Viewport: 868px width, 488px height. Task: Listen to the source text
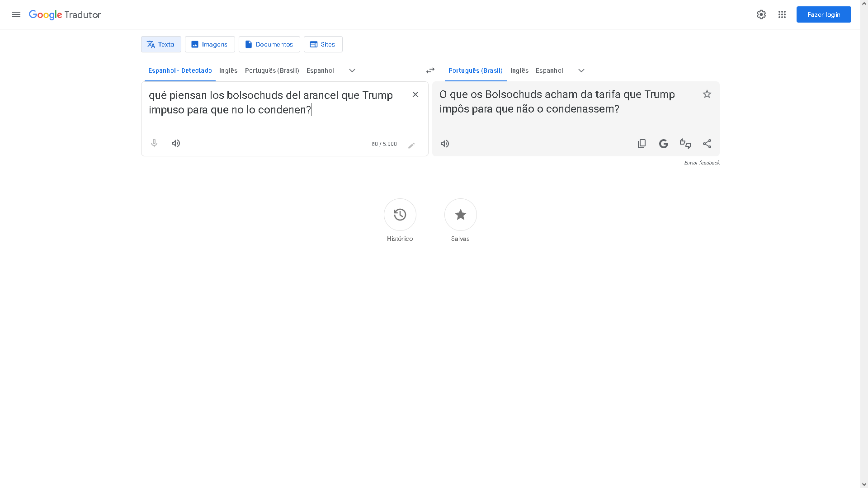click(176, 143)
